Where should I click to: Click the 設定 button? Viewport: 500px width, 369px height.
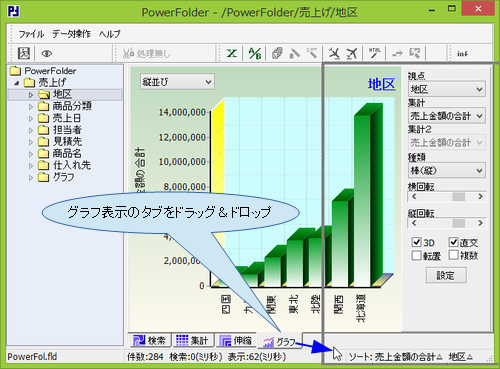(x=446, y=275)
